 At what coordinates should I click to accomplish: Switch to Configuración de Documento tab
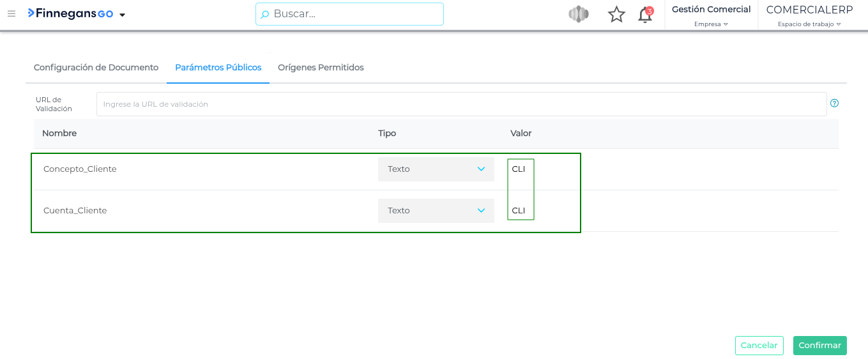[x=96, y=68]
